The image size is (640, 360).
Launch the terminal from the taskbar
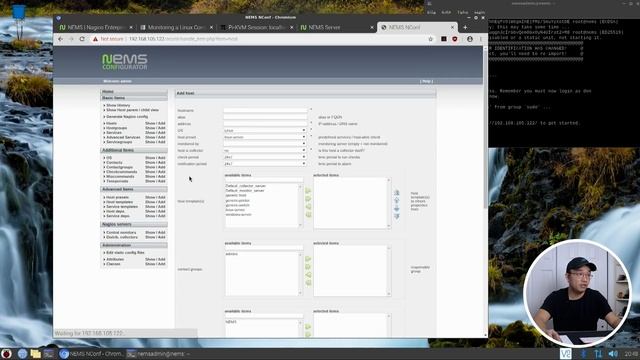click(49, 353)
